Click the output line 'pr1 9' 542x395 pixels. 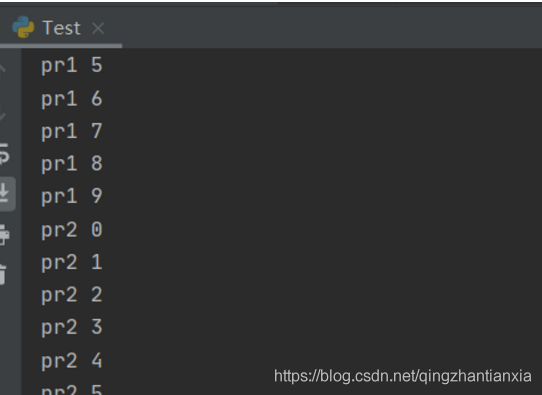(x=72, y=196)
